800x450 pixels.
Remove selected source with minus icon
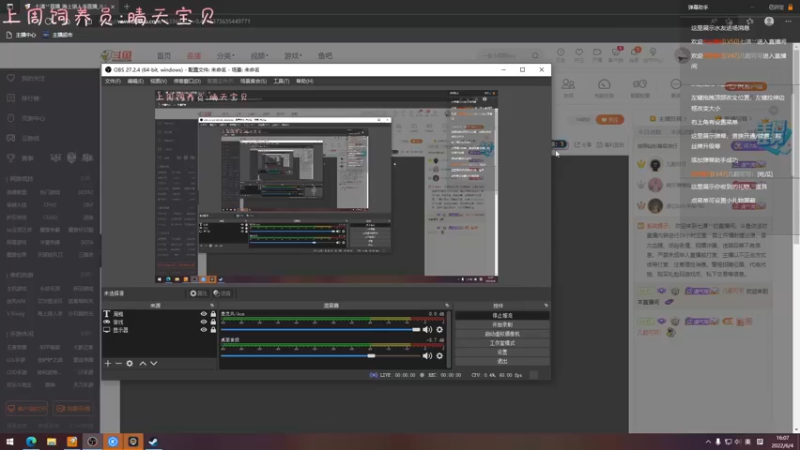click(118, 363)
